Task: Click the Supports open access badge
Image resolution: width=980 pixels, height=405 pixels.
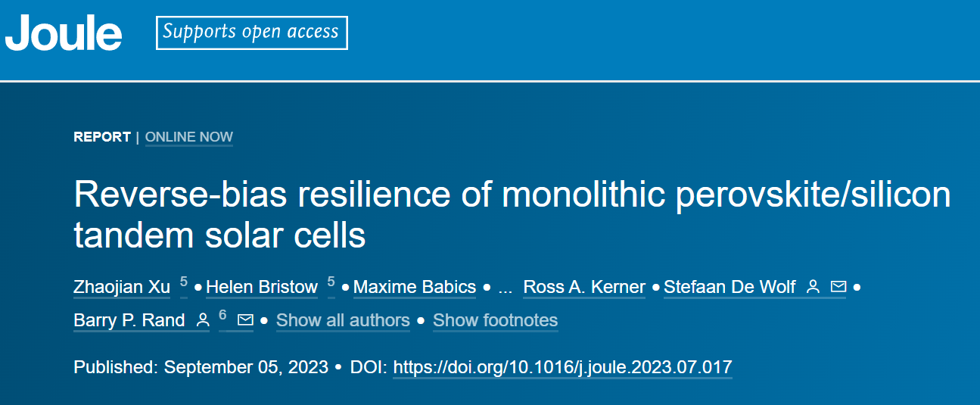Action: coord(252,33)
